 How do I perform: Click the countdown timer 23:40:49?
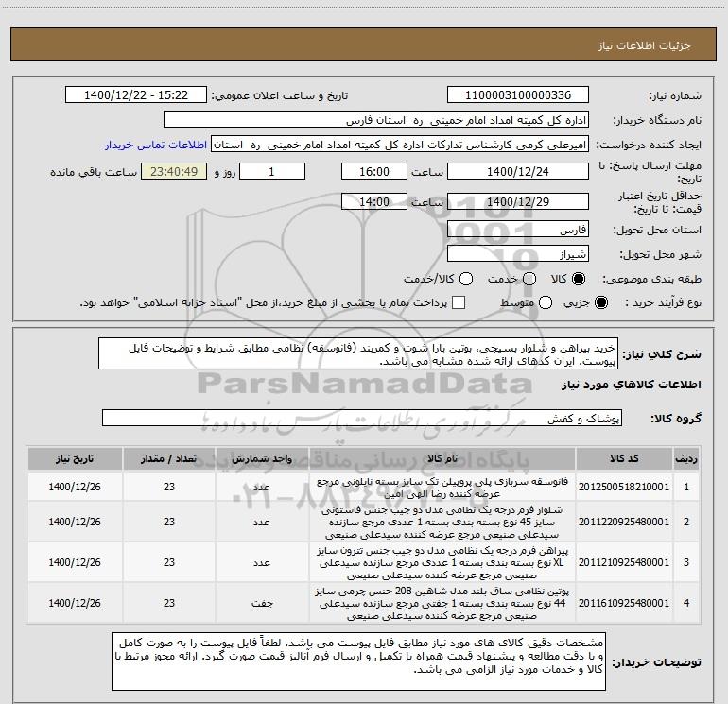174,171
